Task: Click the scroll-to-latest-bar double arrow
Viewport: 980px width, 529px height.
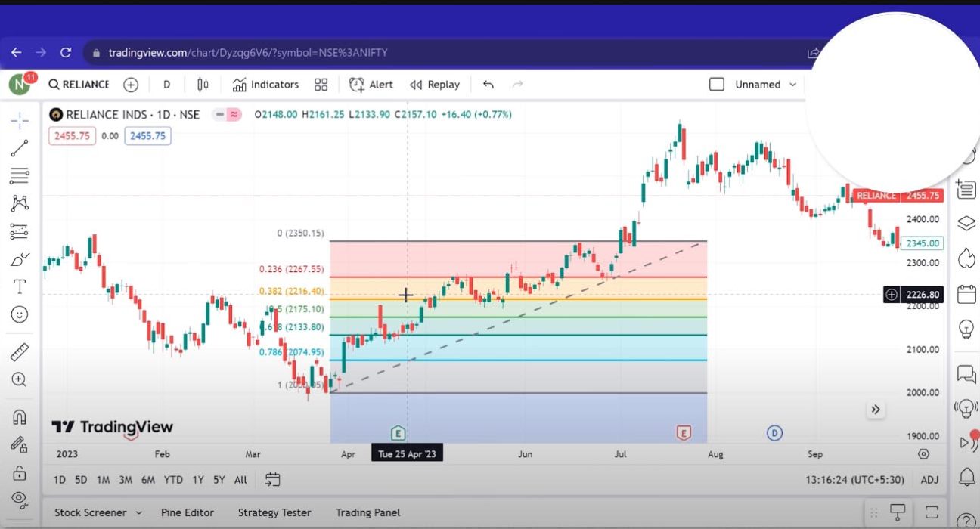Action: pos(875,410)
